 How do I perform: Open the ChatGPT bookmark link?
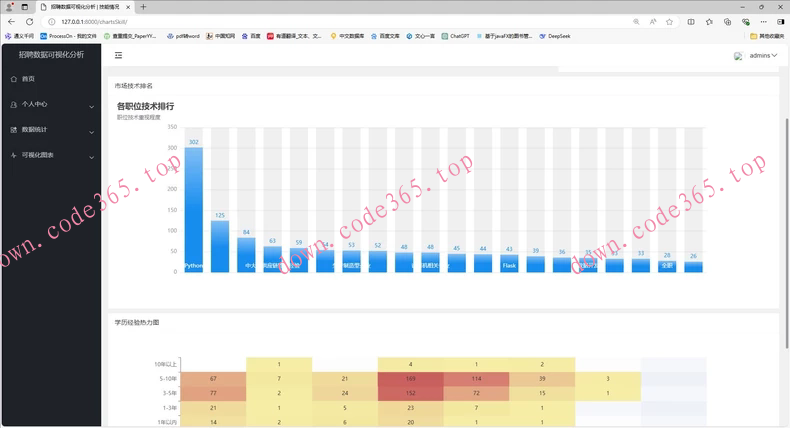point(455,36)
